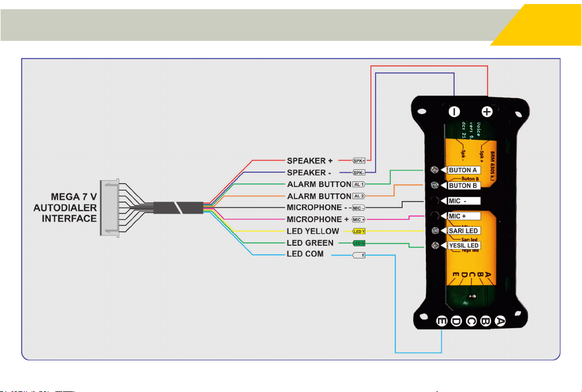The image size is (582, 392).
Task: Click the screw beside BUTON B
Action: point(434,185)
